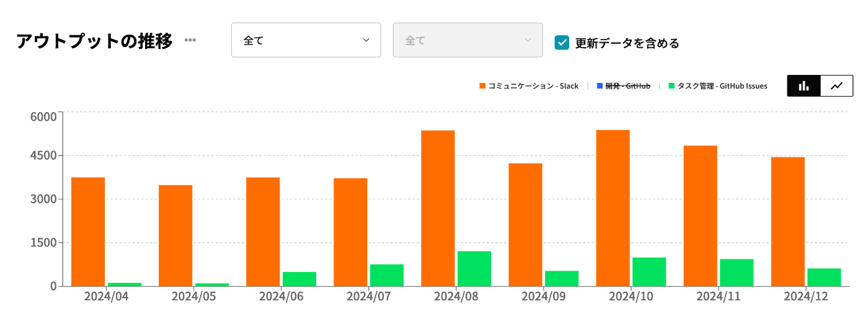Click the green Issues bar for 2024/07
Screen dimensions: 868x335
[387, 275]
